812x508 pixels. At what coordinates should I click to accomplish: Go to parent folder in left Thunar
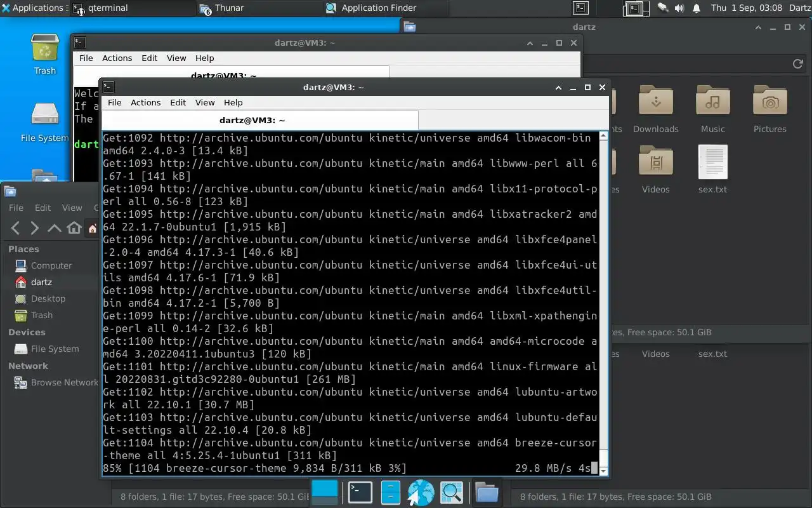(55, 228)
